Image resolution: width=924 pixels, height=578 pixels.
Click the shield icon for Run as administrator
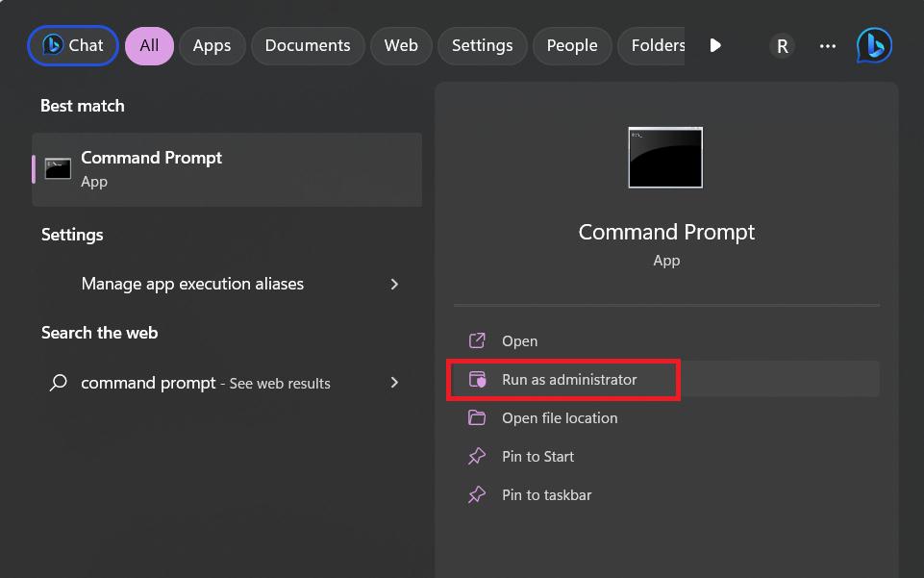click(477, 379)
